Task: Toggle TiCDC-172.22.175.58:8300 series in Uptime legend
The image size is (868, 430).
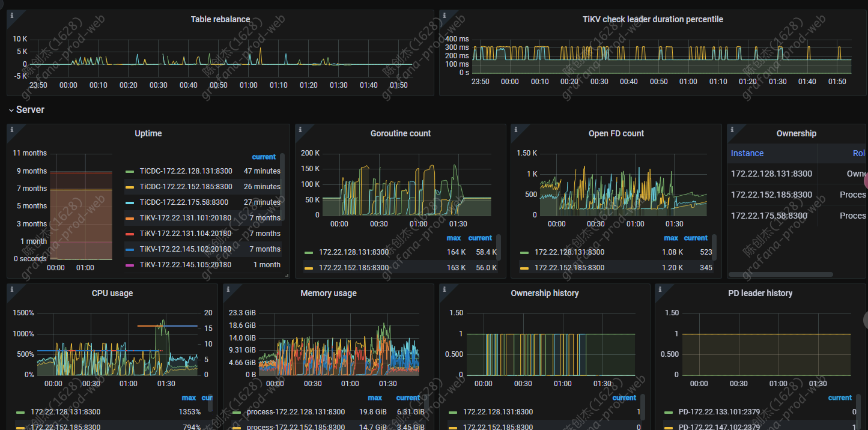Action: pos(184,202)
